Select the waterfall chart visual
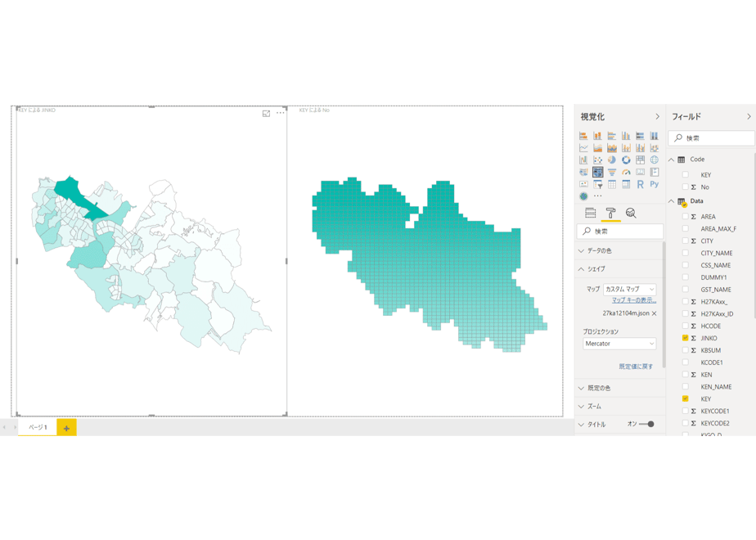 click(583, 160)
